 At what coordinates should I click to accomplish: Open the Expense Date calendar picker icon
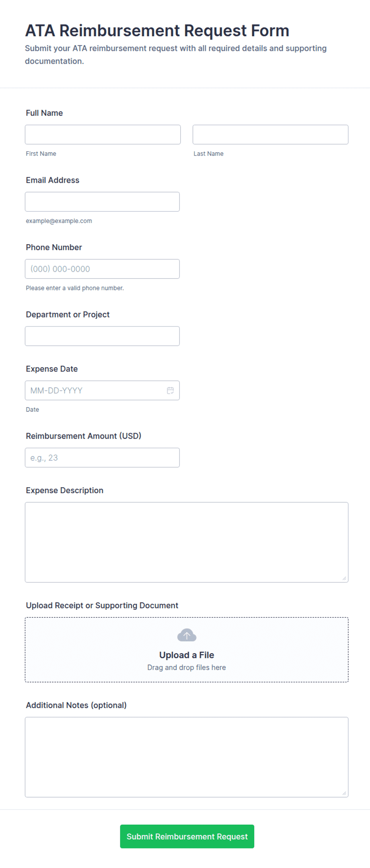(x=170, y=390)
